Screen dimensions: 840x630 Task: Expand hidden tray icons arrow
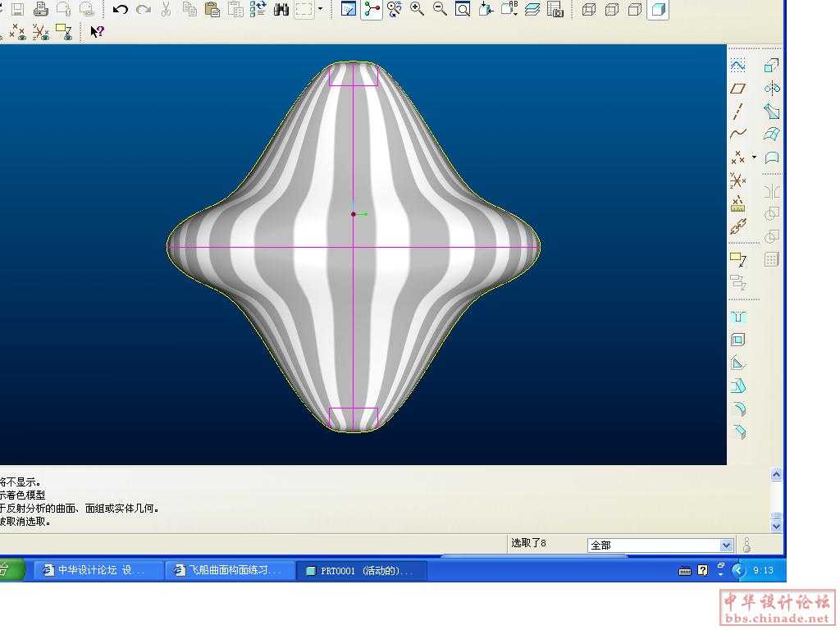tap(739, 571)
